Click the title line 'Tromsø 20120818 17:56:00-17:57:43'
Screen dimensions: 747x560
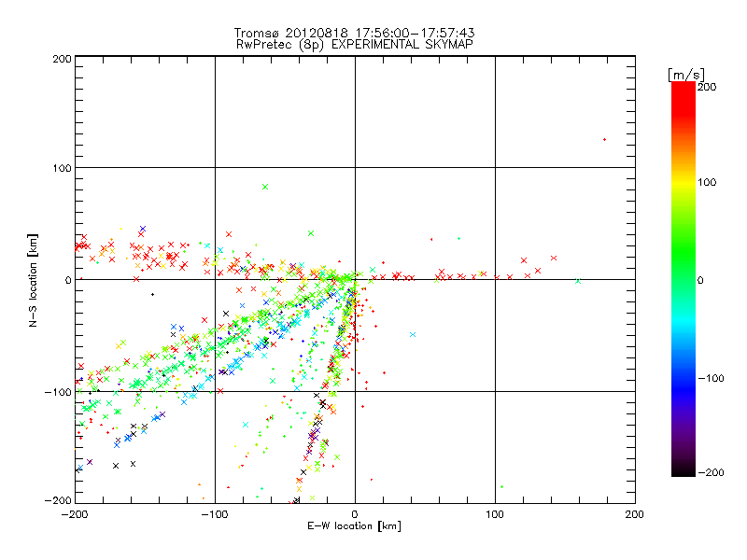(x=354, y=33)
